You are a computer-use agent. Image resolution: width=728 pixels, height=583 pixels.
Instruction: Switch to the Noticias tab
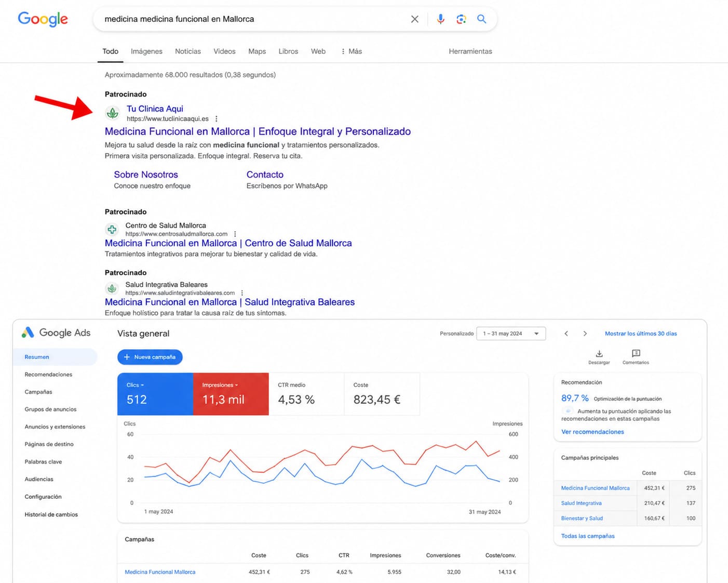click(188, 51)
